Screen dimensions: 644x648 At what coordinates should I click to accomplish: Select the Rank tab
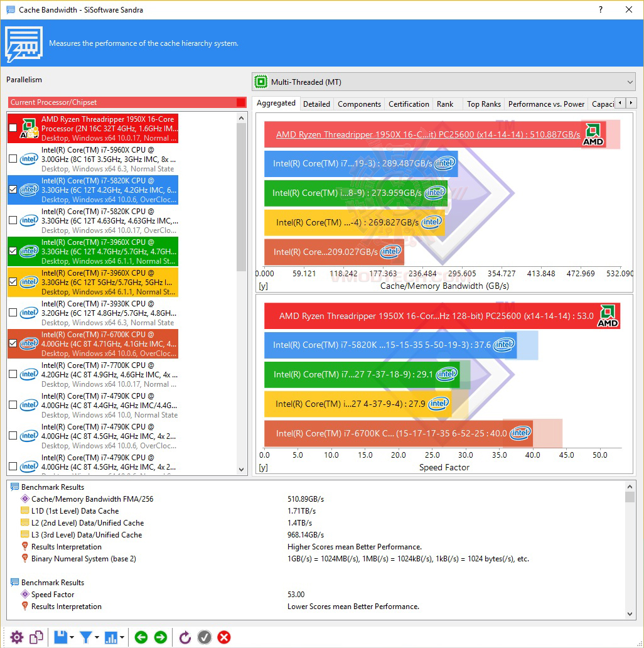(x=445, y=104)
